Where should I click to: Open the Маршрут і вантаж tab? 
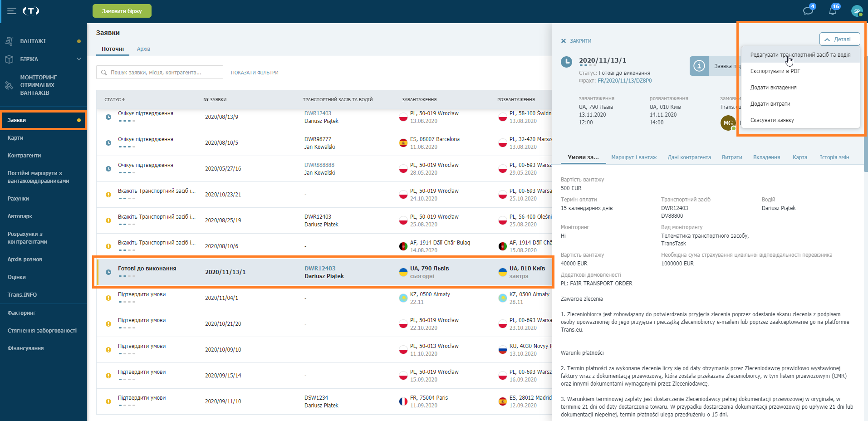pyautogui.click(x=634, y=157)
